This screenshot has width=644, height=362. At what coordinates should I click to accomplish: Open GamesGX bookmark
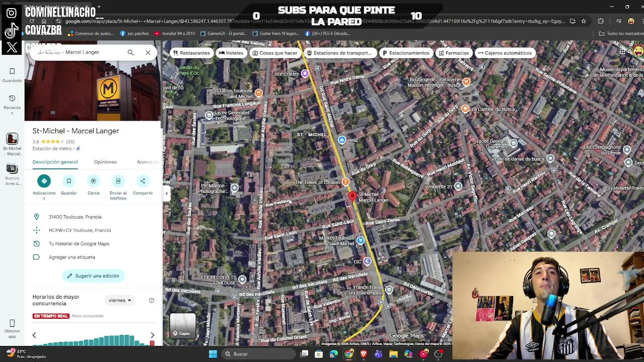tap(223, 34)
